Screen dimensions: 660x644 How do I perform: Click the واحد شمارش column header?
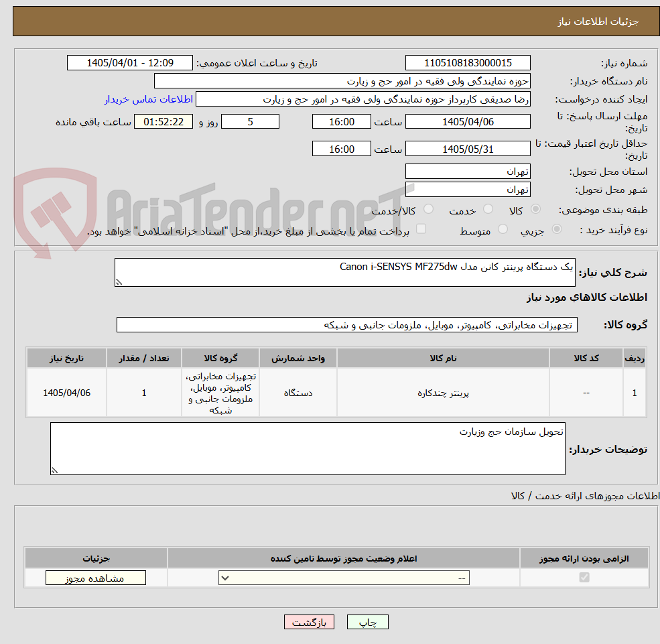(298, 359)
